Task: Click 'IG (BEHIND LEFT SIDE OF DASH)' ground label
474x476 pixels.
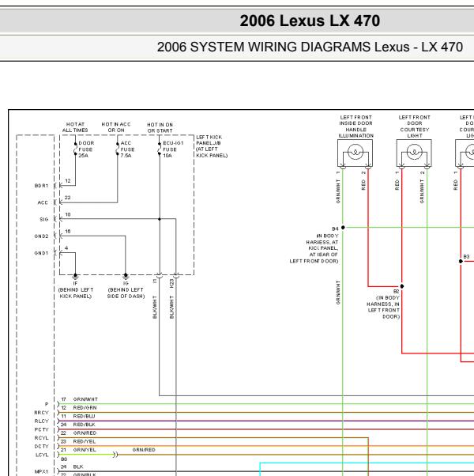Action: (x=126, y=290)
